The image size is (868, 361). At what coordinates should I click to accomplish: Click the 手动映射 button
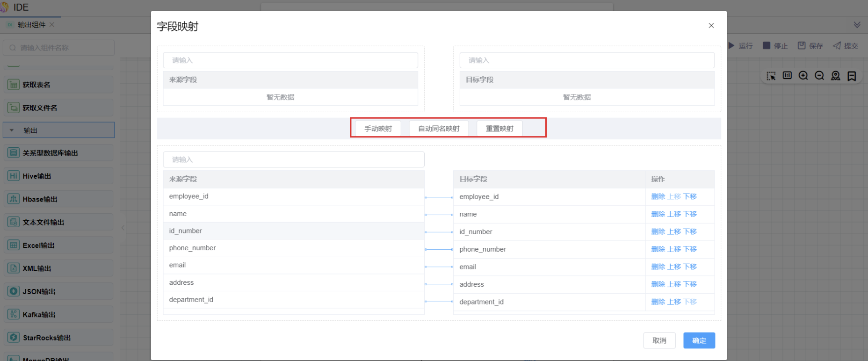point(378,129)
